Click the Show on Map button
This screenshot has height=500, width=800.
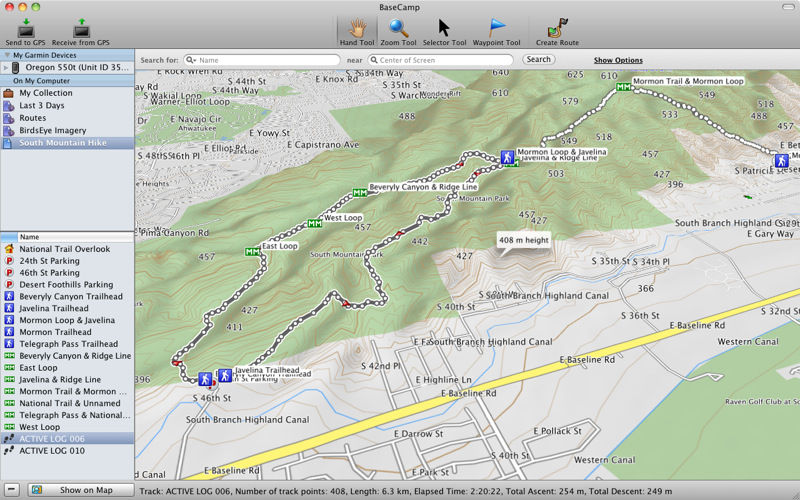81,490
